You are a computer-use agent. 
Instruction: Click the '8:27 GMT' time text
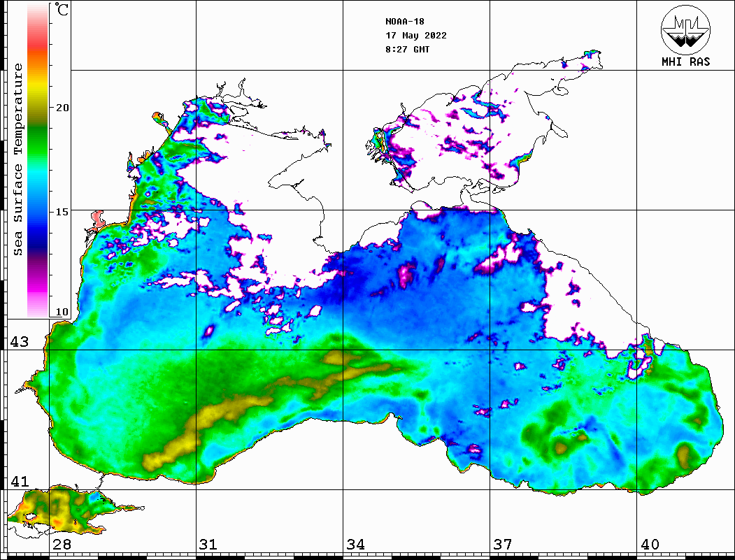(x=408, y=49)
